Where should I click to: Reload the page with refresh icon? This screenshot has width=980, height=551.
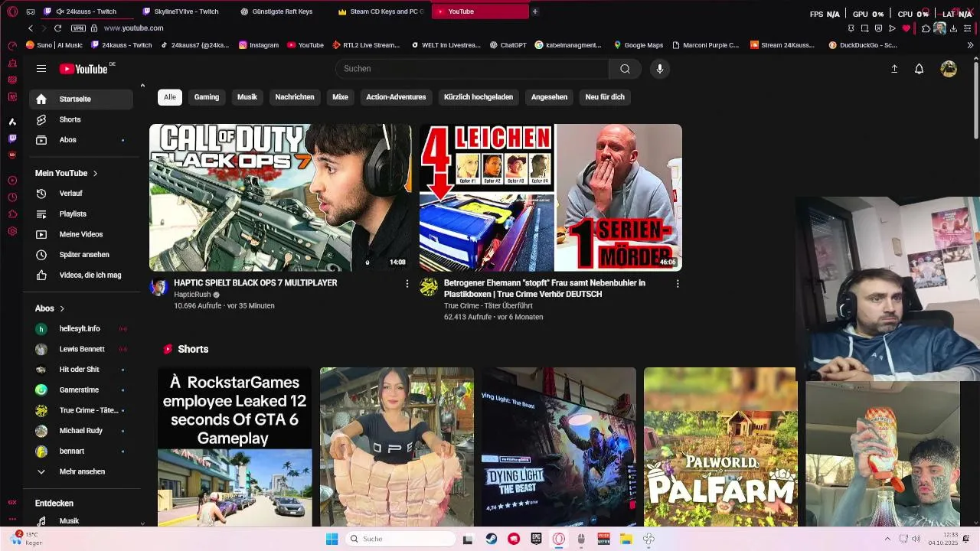[57, 28]
